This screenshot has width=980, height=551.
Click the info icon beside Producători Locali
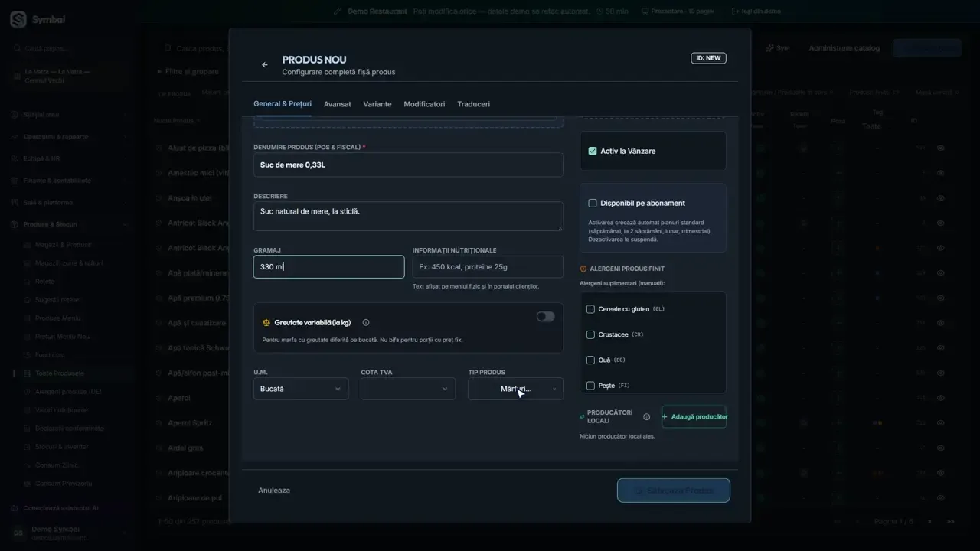[x=647, y=417]
